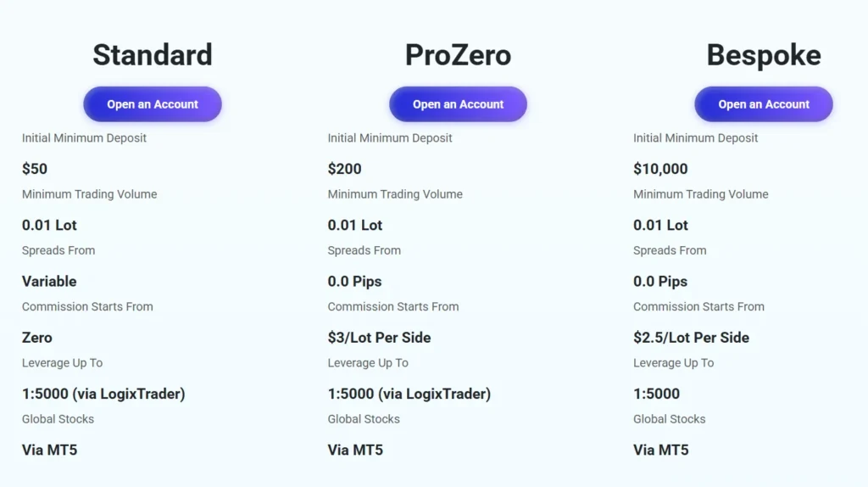868x487 pixels.
Task: Select the $3/Lot Per Side commission
Action: [x=379, y=337]
